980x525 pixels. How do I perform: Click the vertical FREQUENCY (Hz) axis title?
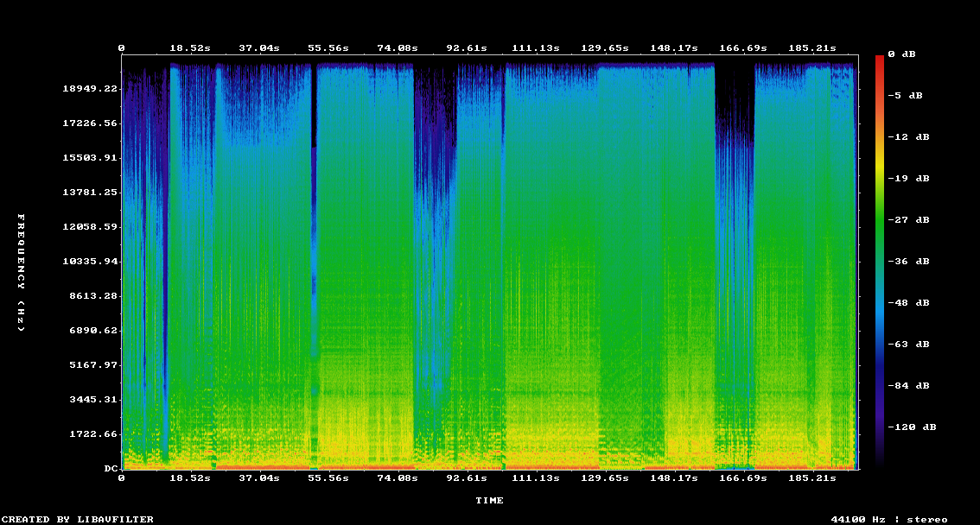click(x=22, y=272)
